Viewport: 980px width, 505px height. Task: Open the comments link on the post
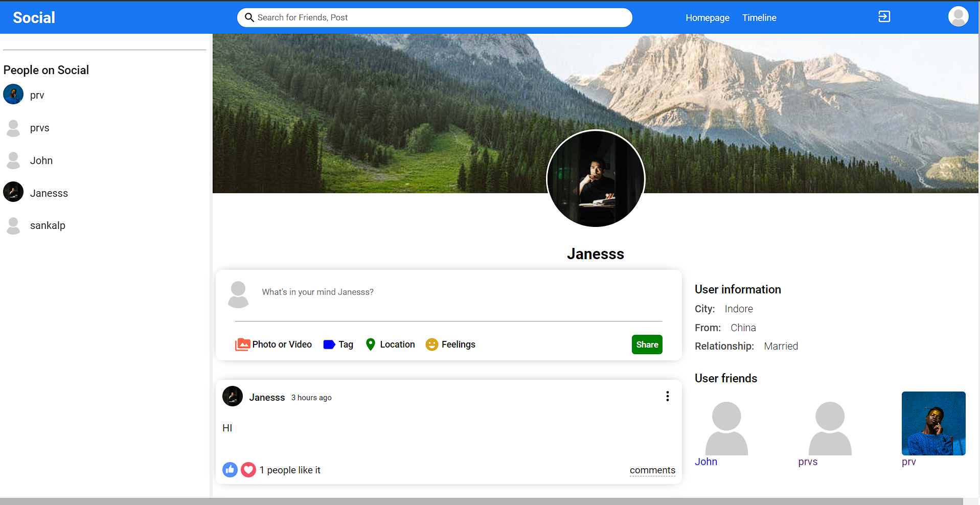click(652, 470)
